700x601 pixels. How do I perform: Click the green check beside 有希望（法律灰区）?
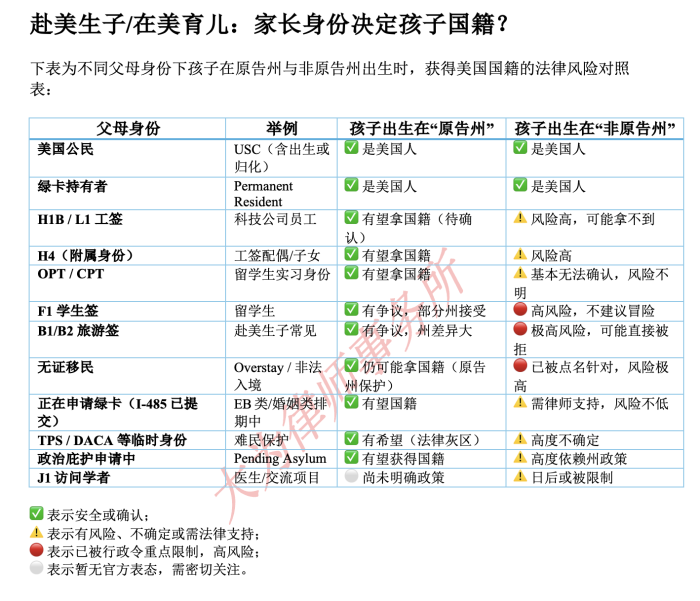351,438
